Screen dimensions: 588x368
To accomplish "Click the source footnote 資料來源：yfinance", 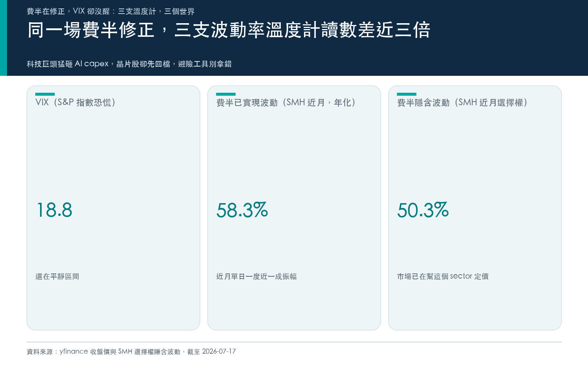I will (x=131, y=351).
